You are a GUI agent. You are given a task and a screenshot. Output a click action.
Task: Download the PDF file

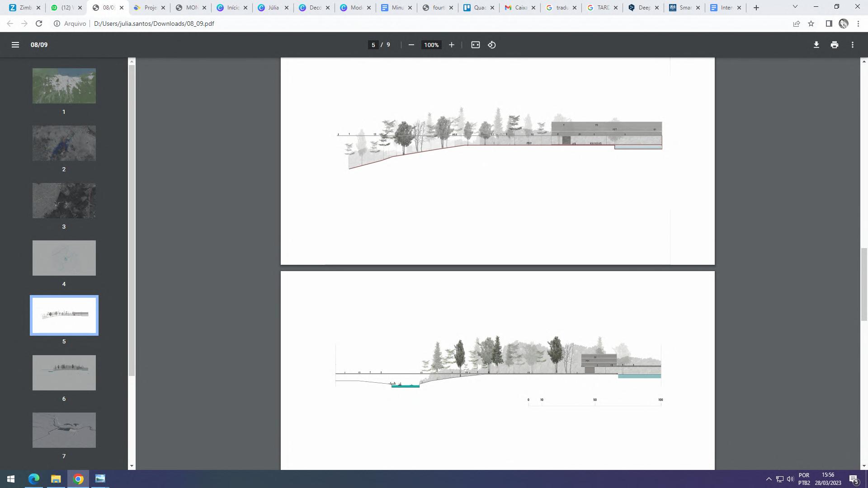coord(816,45)
